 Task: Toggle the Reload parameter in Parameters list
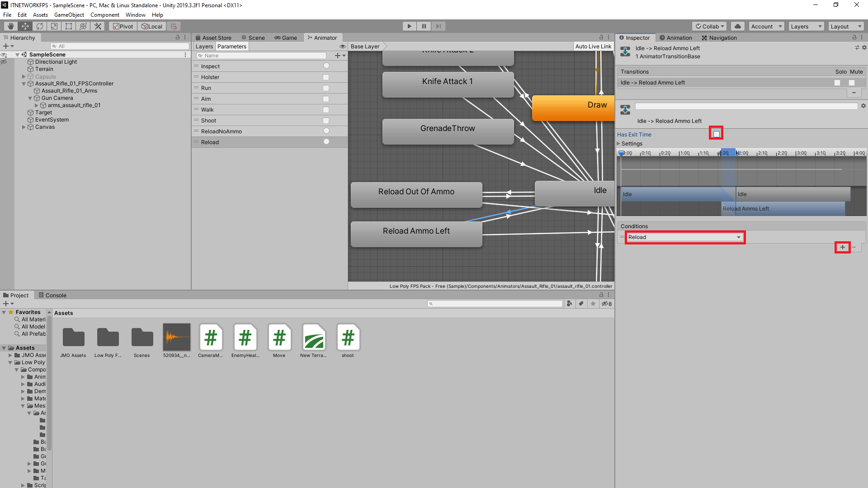point(326,141)
